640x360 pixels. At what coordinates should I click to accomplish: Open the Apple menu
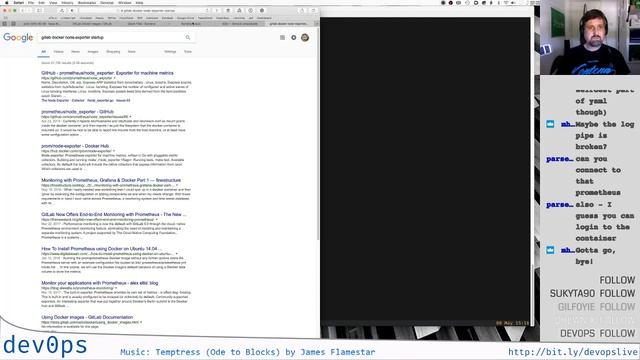click(7, 2)
